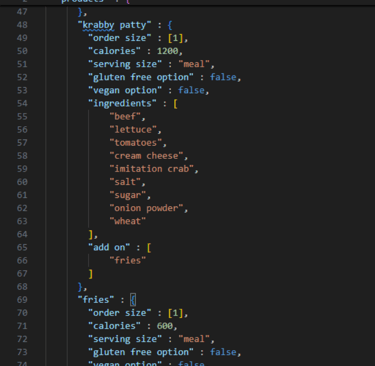Click the false value on line 52
This screenshot has height=366, width=375.
click(223, 77)
